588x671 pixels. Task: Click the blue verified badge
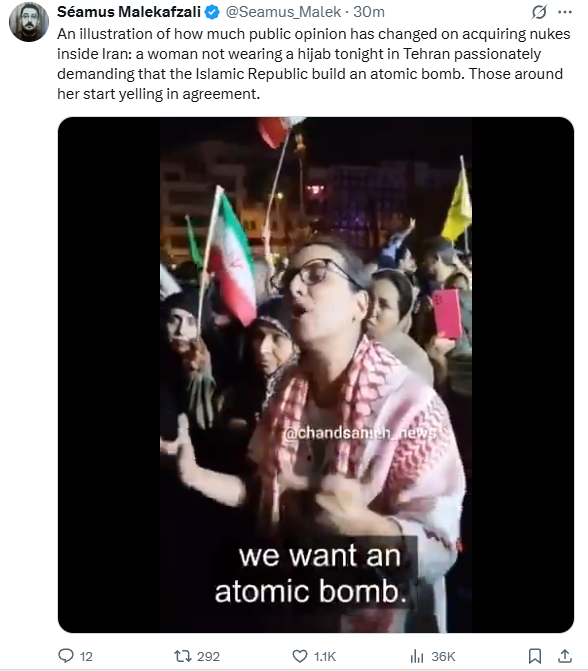(212, 12)
